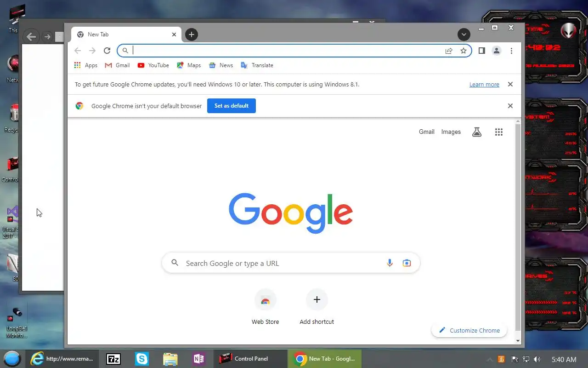Open the Web Store shortcut
The width and height of the screenshot is (588, 368).
[265, 307]
